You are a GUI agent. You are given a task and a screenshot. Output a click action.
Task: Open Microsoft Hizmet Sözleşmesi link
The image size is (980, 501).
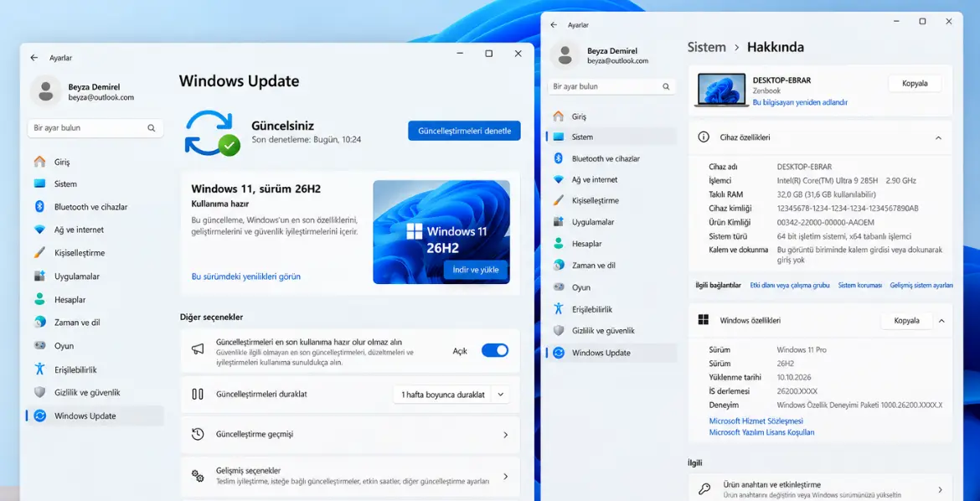756,421
